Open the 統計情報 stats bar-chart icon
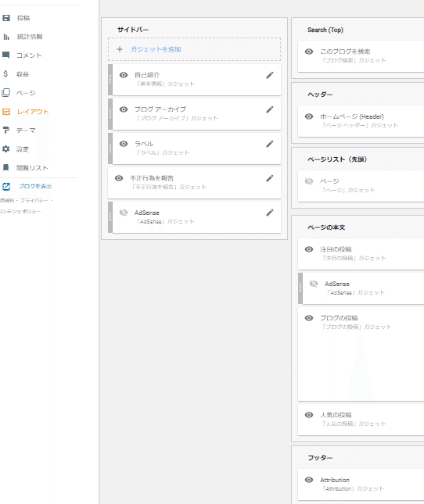 (x=6, y=37)
